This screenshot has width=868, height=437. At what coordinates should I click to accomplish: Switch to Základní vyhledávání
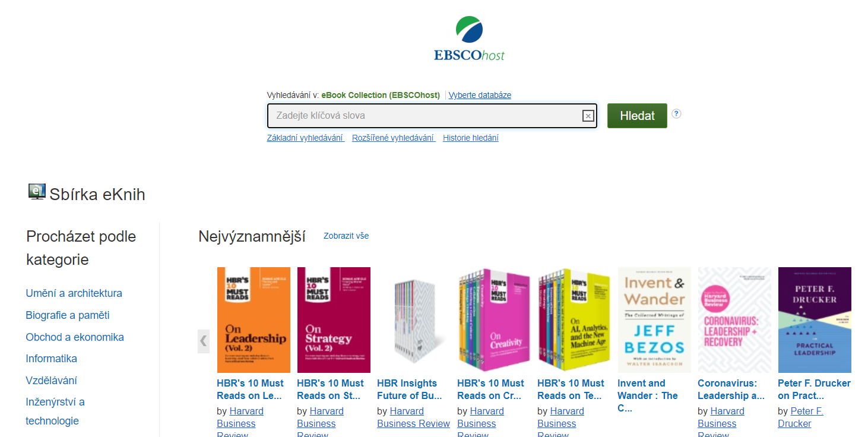tap(306, 138)
